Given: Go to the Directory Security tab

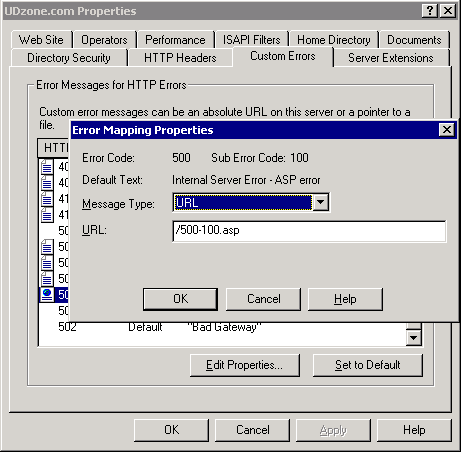Looking at the screenshot, I should click(x=69, y=58).
